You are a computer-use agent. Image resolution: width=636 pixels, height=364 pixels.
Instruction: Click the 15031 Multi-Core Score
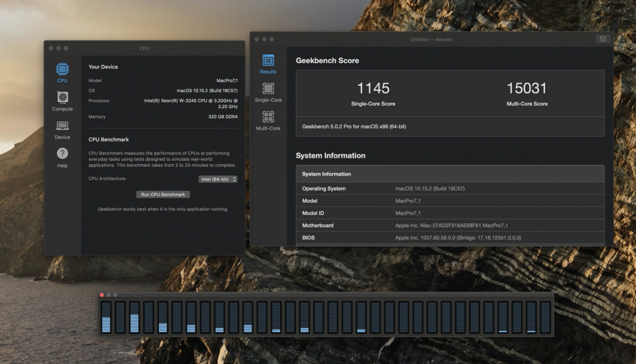527,88
